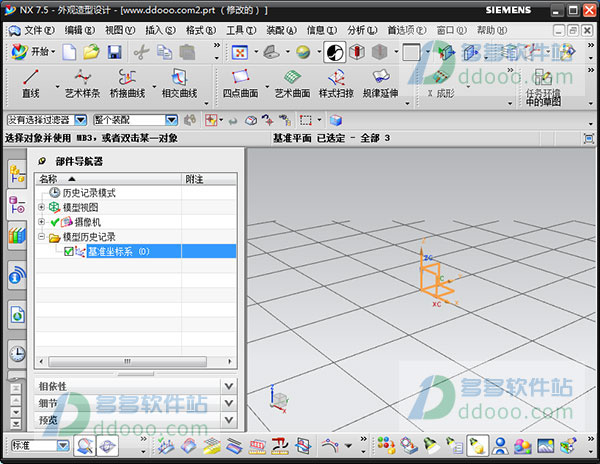The width and height of the screenshot is (600, 464).
Task: Expand the 模型视图 tree node
Action: click(41, 207)
